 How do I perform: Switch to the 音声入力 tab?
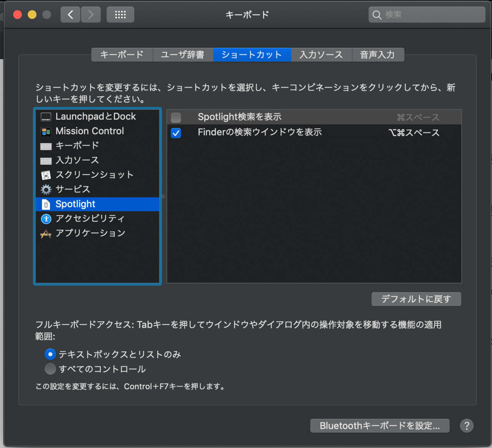tap(378, 55)
